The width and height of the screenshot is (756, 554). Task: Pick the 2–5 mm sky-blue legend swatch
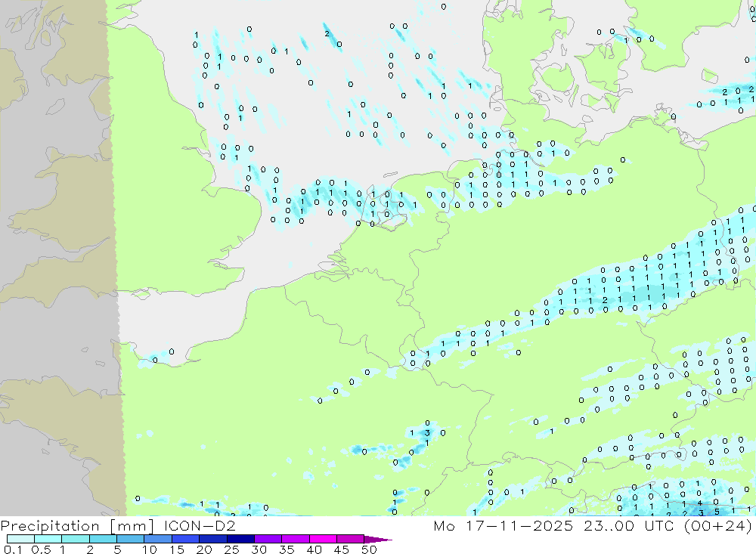pyautogui.click(x=103, y=539)
